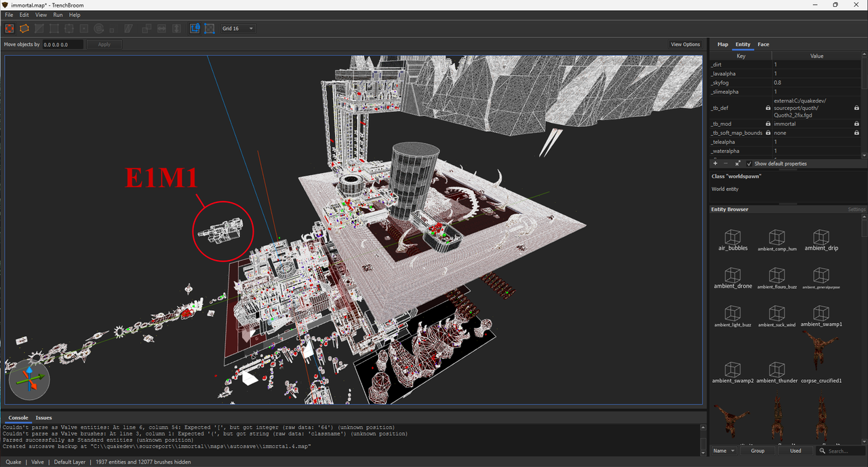Image resolution: width=868 pixels, height=467 pixels.
Task: Click the lock icon beside the _tb_mod key
Action: [x=768, y=124]
